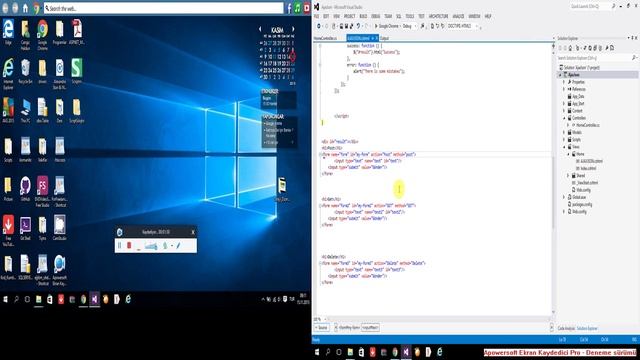Go to previous month in calendar widget
640x360 pixels.
click(260, 29)
